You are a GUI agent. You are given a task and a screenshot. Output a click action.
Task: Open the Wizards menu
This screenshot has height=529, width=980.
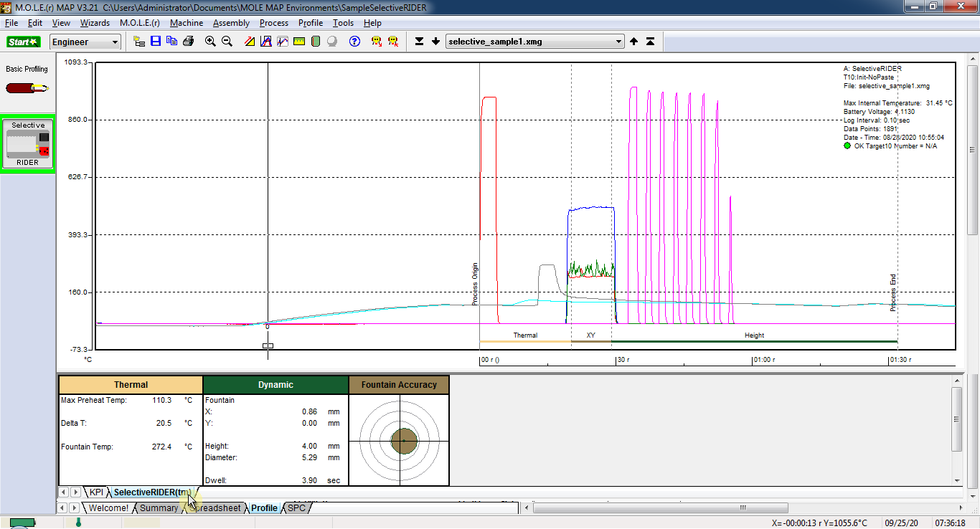tap(95, 23)
